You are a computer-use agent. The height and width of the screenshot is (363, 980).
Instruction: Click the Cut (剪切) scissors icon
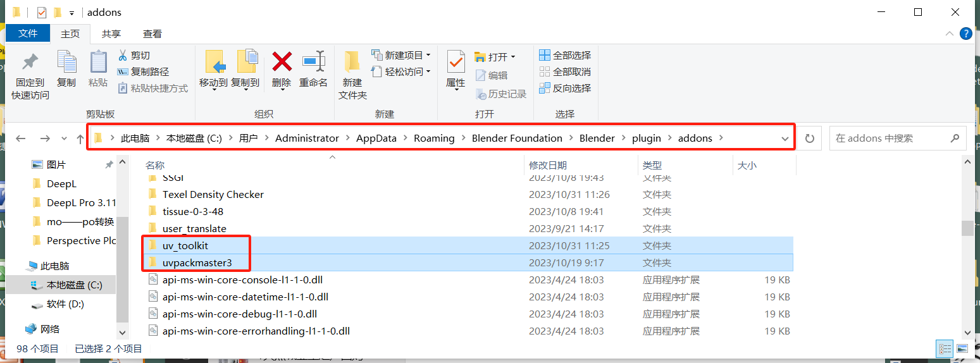[123, 56]
